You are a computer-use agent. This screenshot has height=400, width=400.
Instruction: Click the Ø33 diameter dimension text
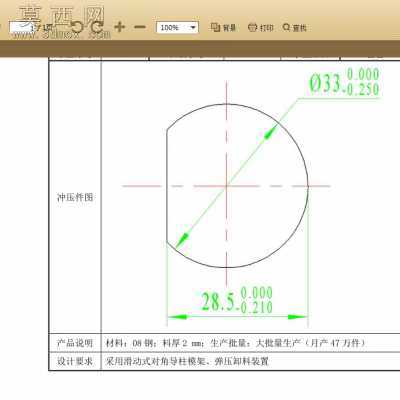coord(344,82)
